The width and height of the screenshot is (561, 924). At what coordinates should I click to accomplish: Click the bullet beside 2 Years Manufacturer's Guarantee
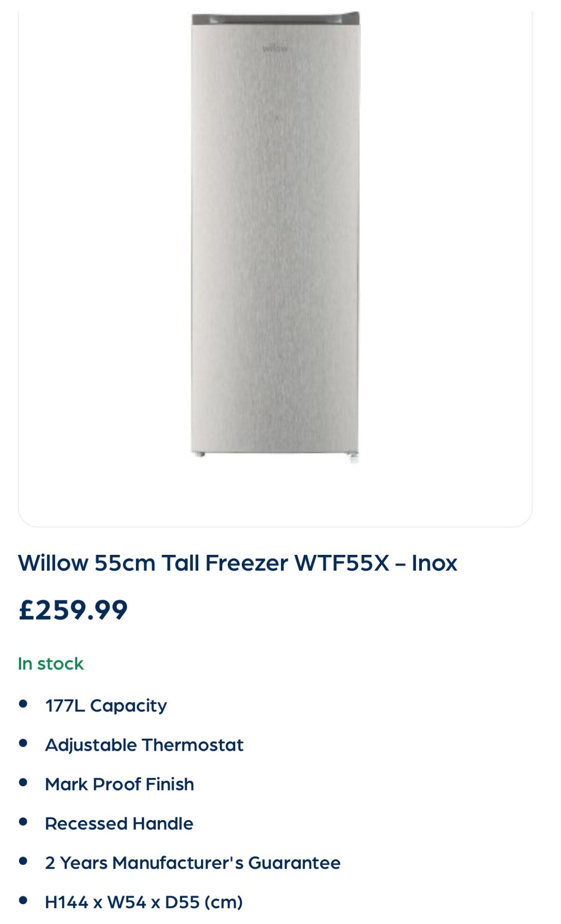point(23,861)
